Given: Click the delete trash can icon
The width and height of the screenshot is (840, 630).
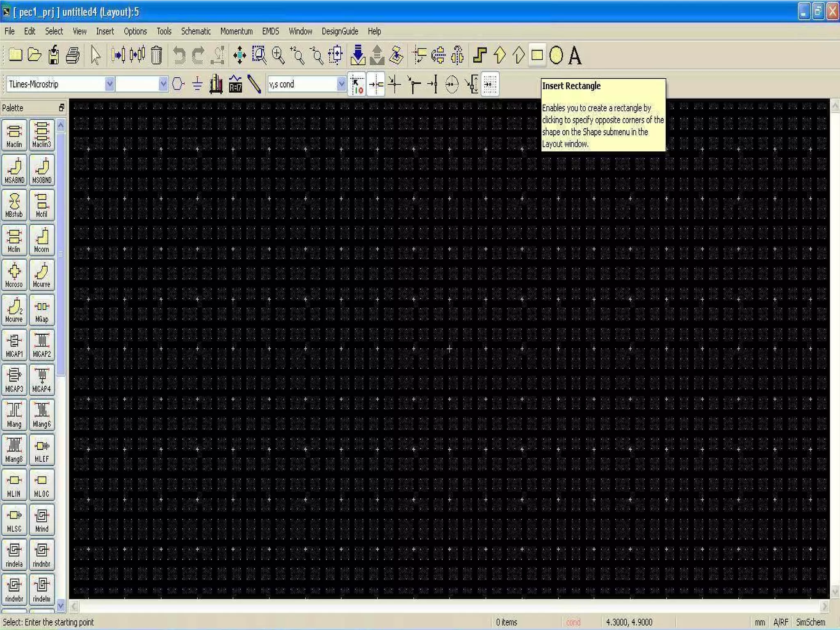Looking at the screenshot, I should click(x=156, y=55).
